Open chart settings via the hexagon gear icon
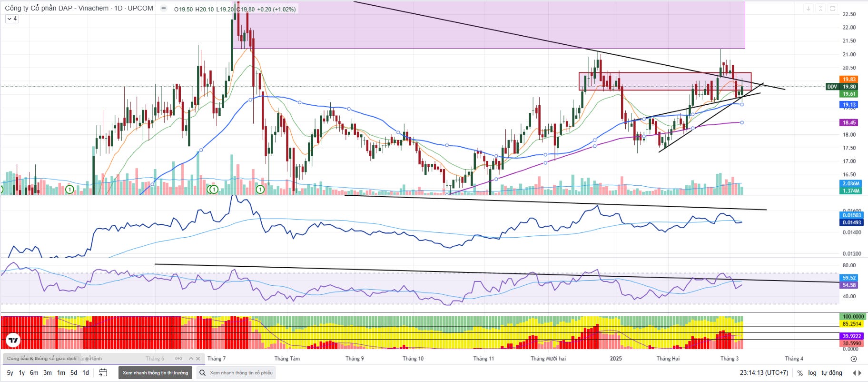Screen dimensions: 868x382 point(854,359)
